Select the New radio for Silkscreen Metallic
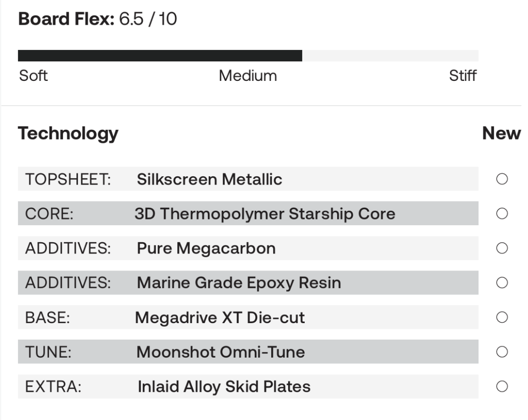 coord(502,179)
